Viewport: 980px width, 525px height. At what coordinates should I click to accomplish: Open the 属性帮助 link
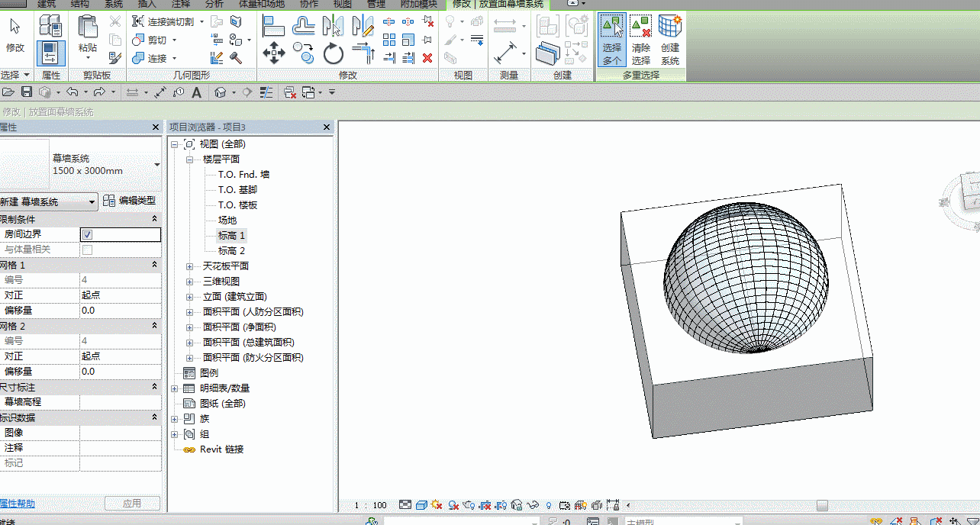(17, 504)
